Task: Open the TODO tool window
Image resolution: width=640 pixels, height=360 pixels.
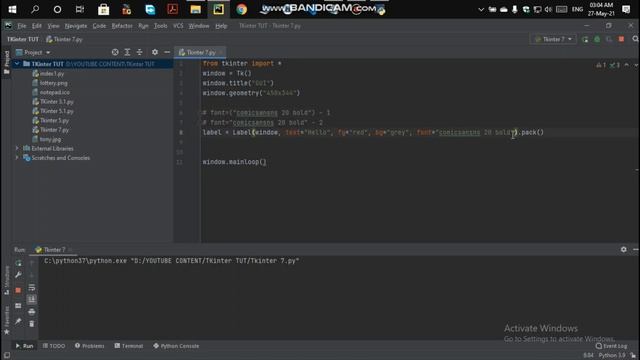Action: click(x=54, y=346)
